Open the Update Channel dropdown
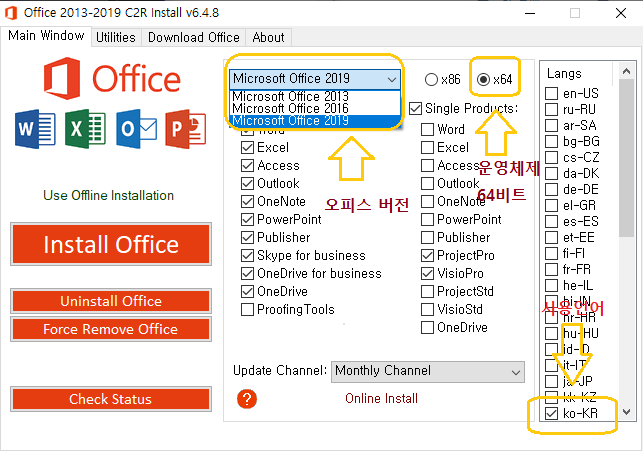 point(428,371)
